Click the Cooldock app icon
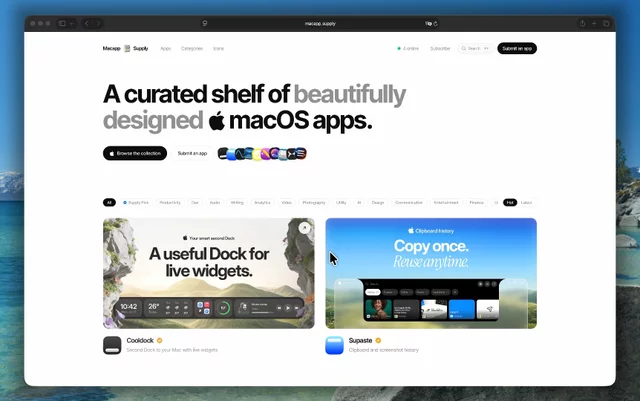The image size is (640, 401). (x=112, y=345)
